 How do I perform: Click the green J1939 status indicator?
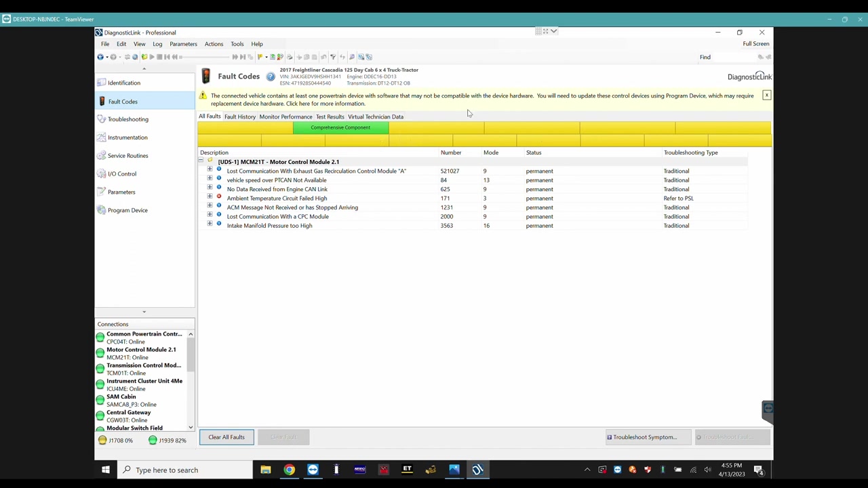(x=153, y=441)
